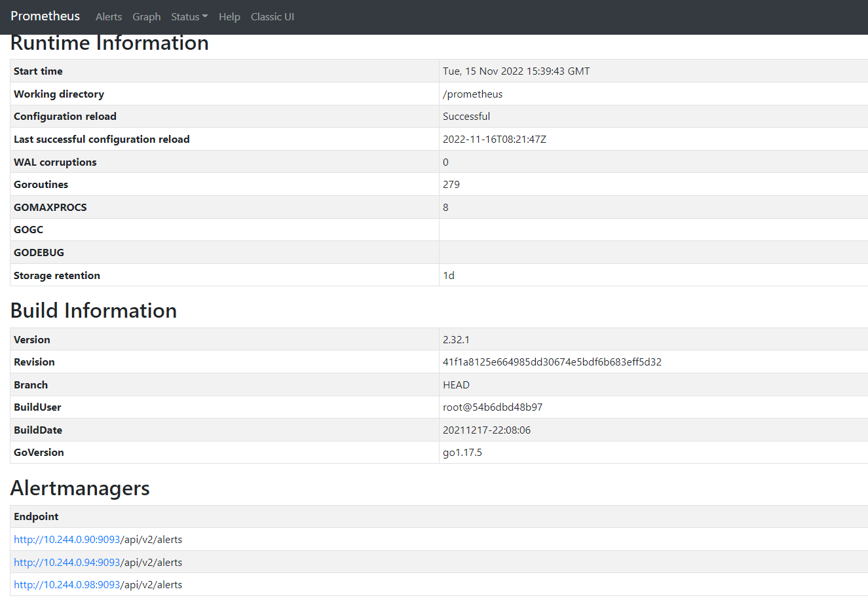Click the Configuration reload label
The height and width of the screenshot is (600, 868).
[x=65, y=117]
